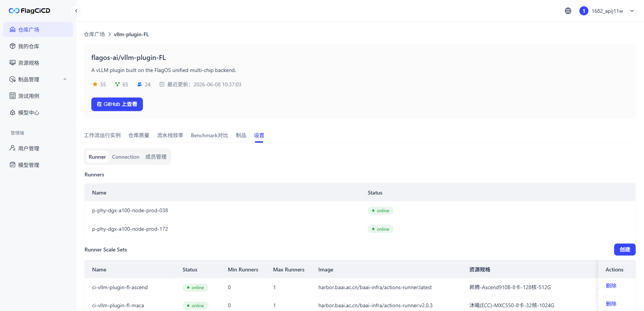Click the 模型中心 icon

click(12, 112)
